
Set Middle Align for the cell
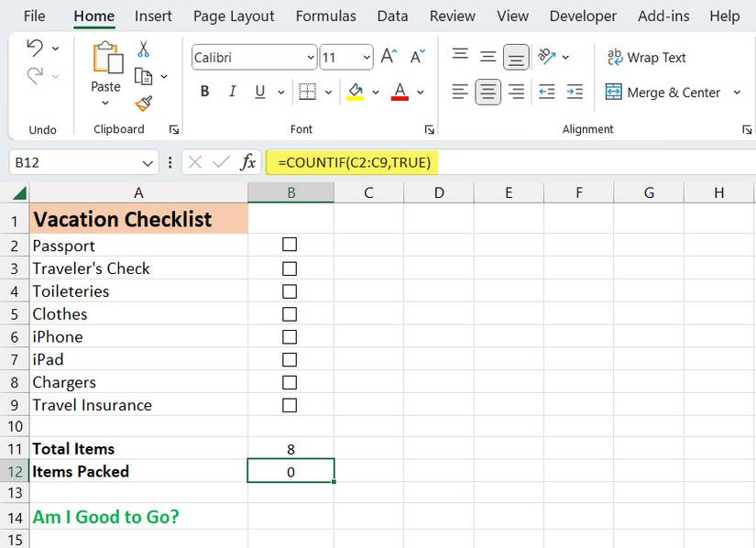click(488, 57)
